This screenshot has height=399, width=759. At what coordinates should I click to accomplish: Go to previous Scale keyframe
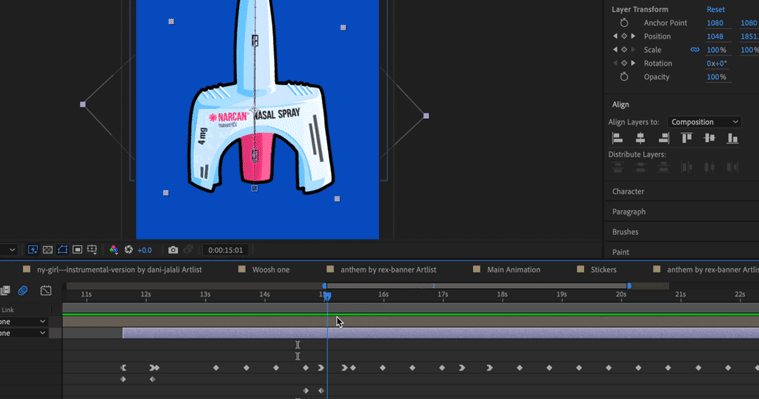coord(615,50)
